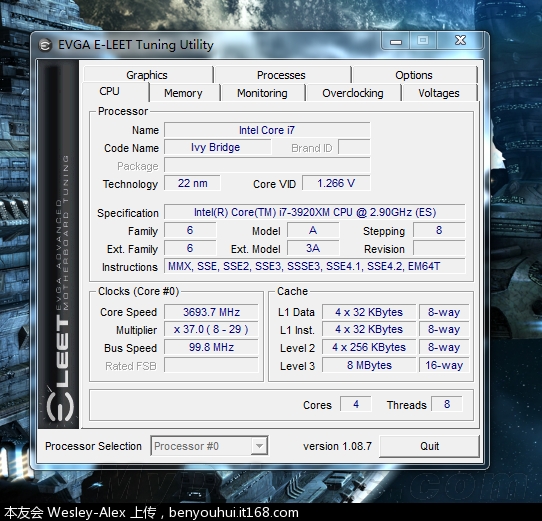This screenshot has width=542, height=521.
Task: Click the Threads count value 8
Action: tap(447, 404)
